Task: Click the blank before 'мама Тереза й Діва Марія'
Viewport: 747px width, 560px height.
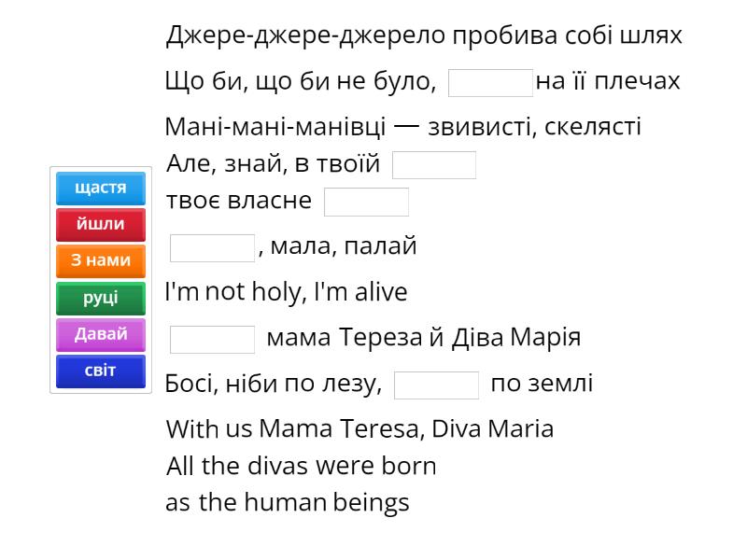Action: (x=212, y=339)
